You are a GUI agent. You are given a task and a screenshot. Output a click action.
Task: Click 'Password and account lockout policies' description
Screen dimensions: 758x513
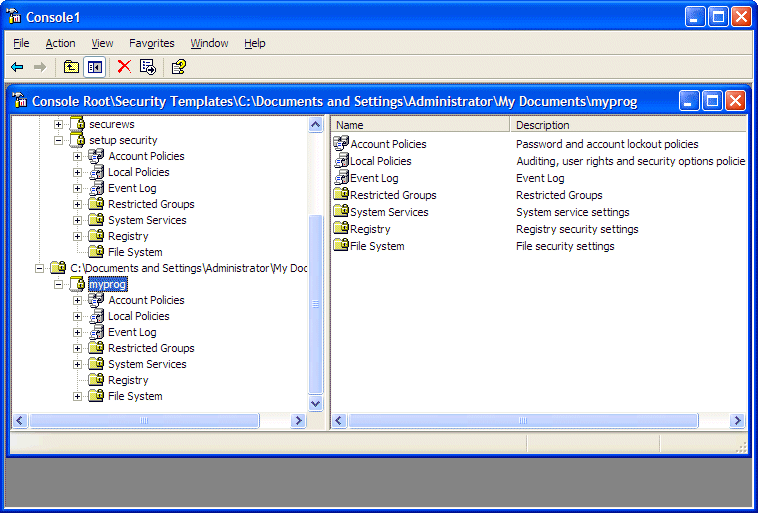tap(607, 144)
